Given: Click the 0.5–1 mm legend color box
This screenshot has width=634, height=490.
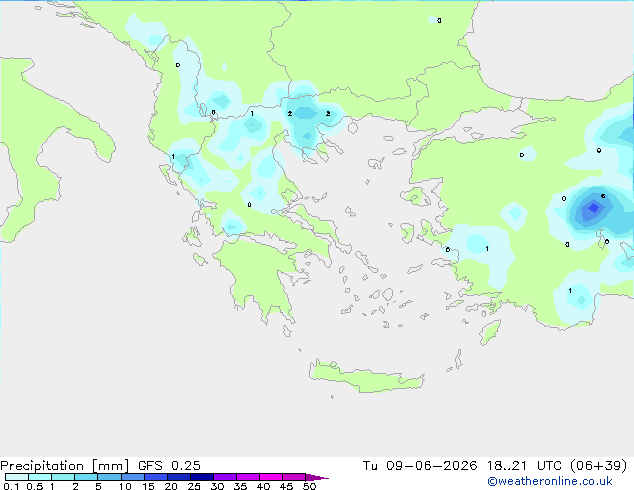Looking at the screenshot, I should (40, 477).
